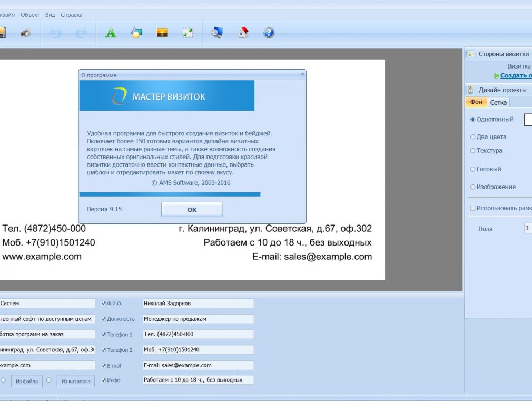Click the house template icon
This screenshot has width=532, height=401.
tap(243, 33)
